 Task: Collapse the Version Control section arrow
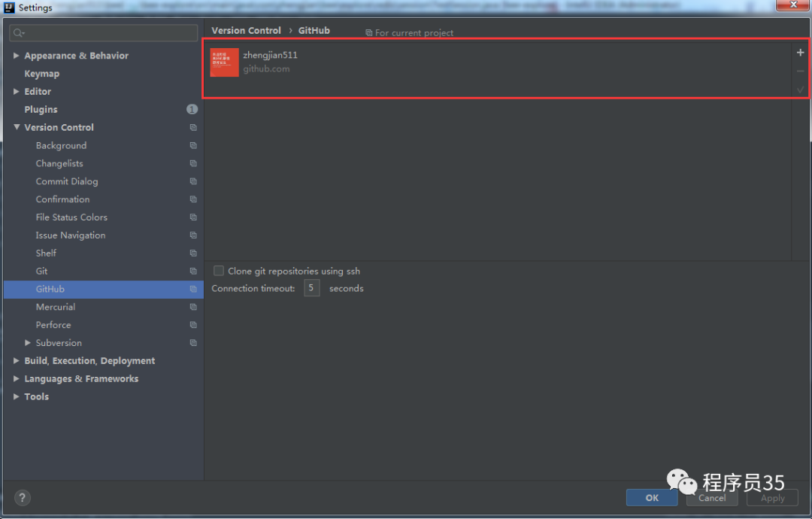coord(17,127)
